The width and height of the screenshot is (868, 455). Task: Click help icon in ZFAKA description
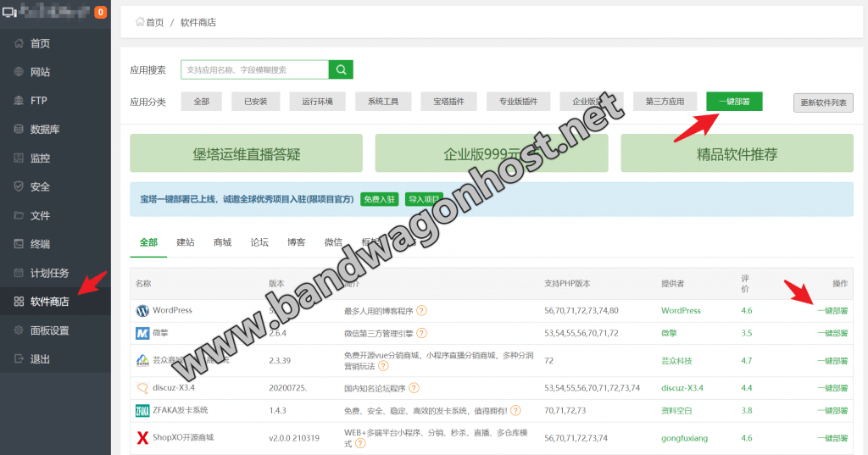point(515,411)
